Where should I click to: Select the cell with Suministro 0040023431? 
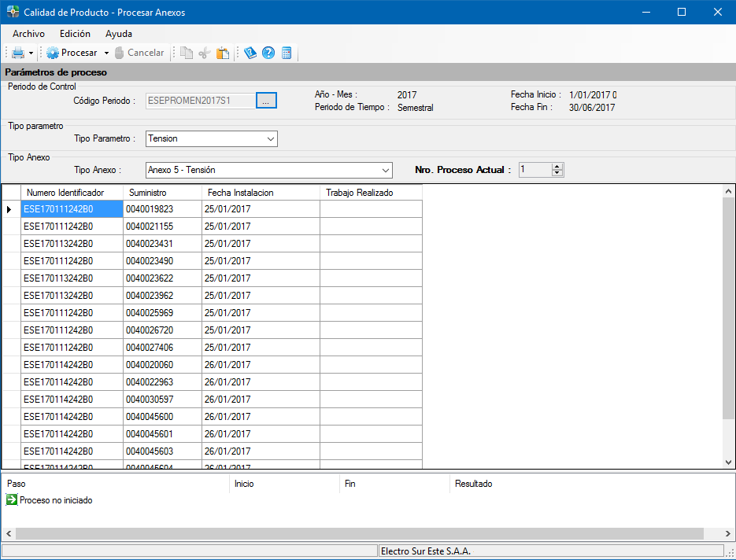click(x=162, y=244)
